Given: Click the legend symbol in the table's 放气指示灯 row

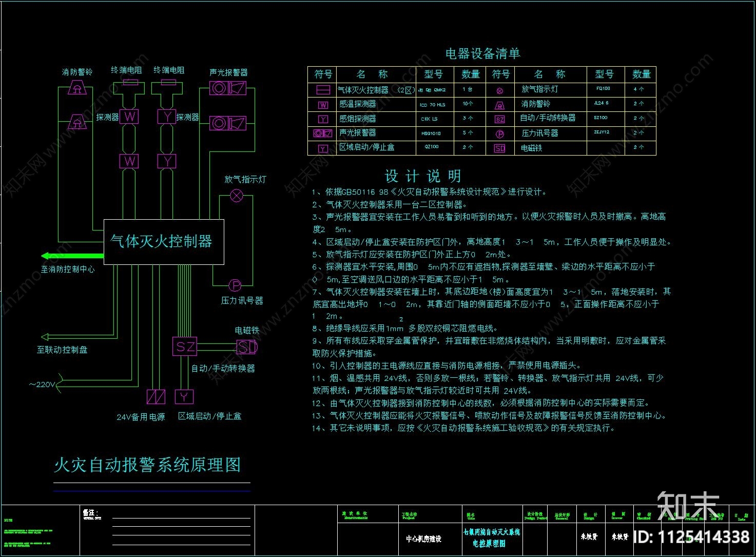Looking at the screenshot, I should click(500, 90).
